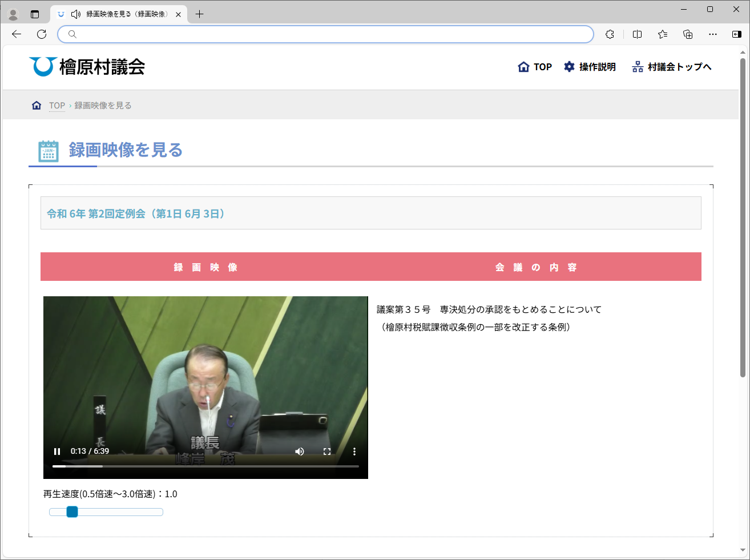Image resolution: width=750 pixels, height=560 pixels.
Task: Click the 檜原村議会 logo
Action: pyautogui.click(x=87, y=67)
